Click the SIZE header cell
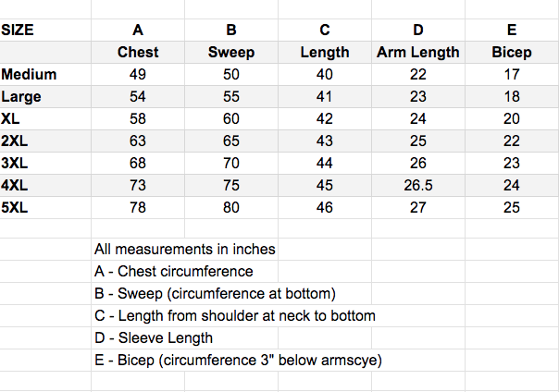This screenshot has height=392, width=559. 19,29
